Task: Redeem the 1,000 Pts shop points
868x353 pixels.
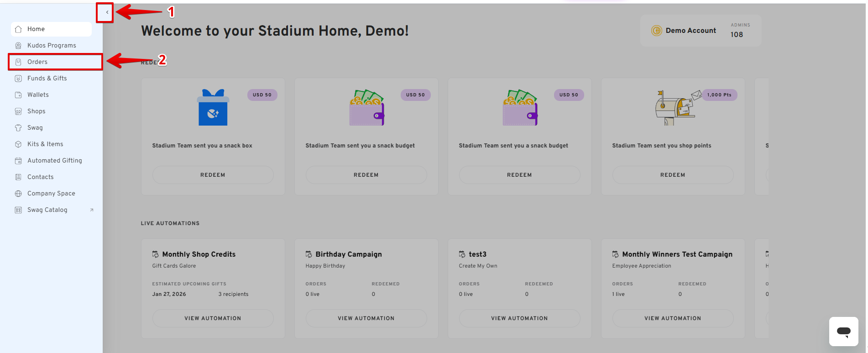Action: (x=673, y=175)
